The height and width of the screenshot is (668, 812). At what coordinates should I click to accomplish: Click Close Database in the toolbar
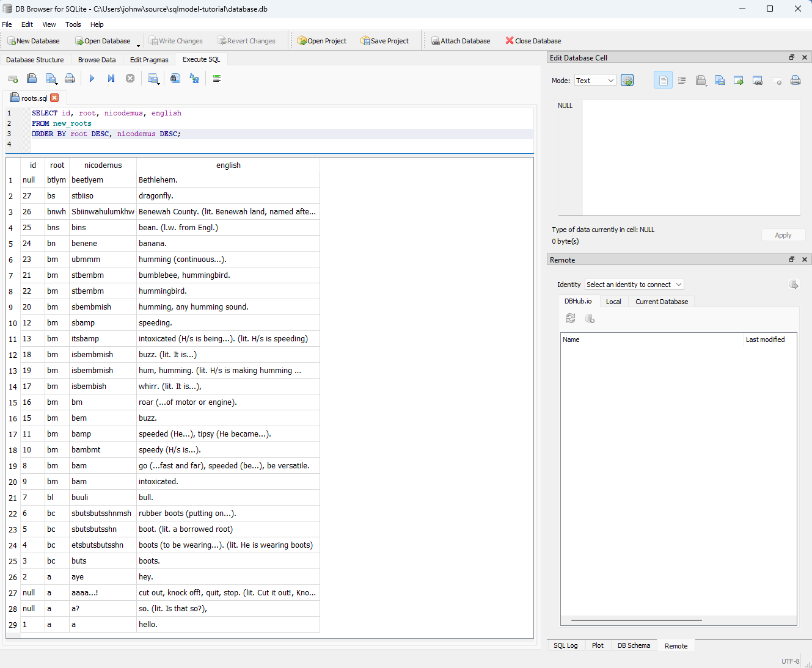coord(533,41)
